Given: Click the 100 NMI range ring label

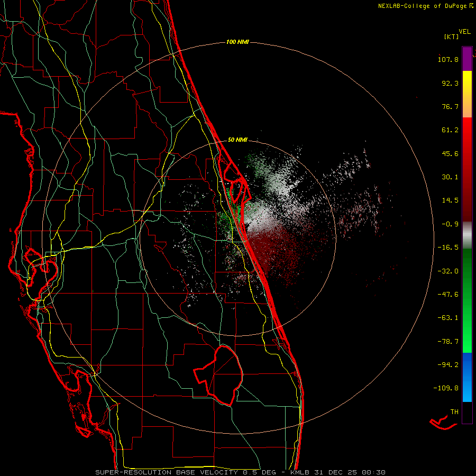Looking at the screenshot, I should pos(237,42).
